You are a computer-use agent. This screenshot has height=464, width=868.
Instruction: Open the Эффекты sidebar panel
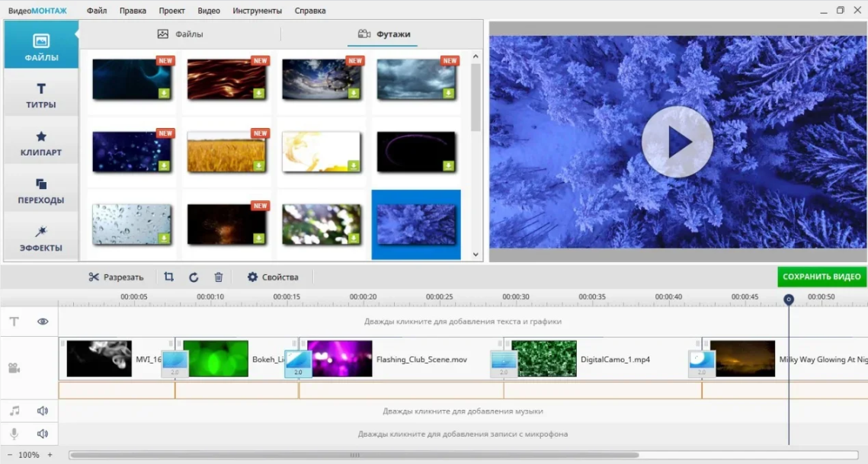pos(41,238)
